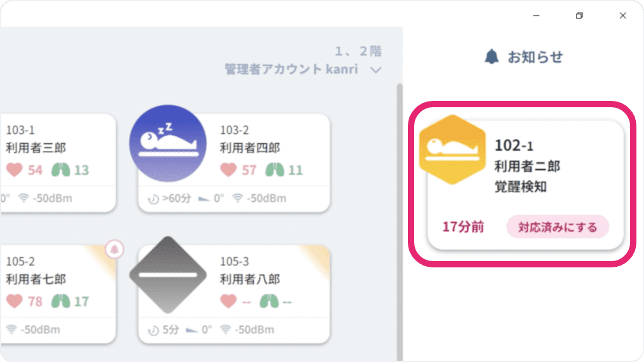Click the alert bell badge on card 105-2

(x=114, y=250)
